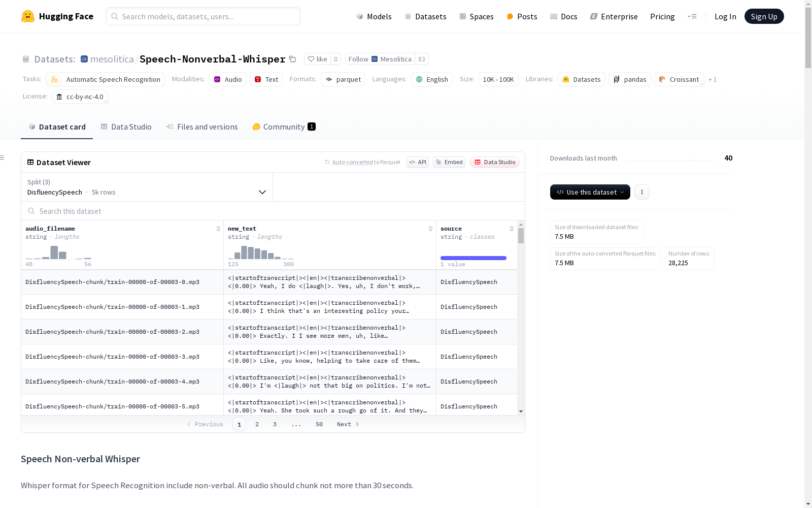
Task: Click the pandas library tag
Action: (x=630, y=79)
